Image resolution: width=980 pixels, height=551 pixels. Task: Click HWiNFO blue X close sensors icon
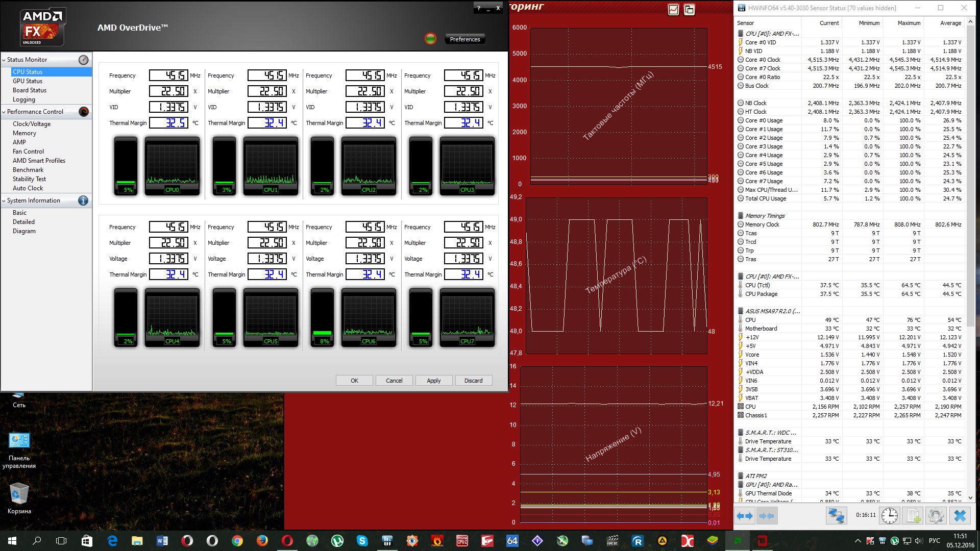960,516
